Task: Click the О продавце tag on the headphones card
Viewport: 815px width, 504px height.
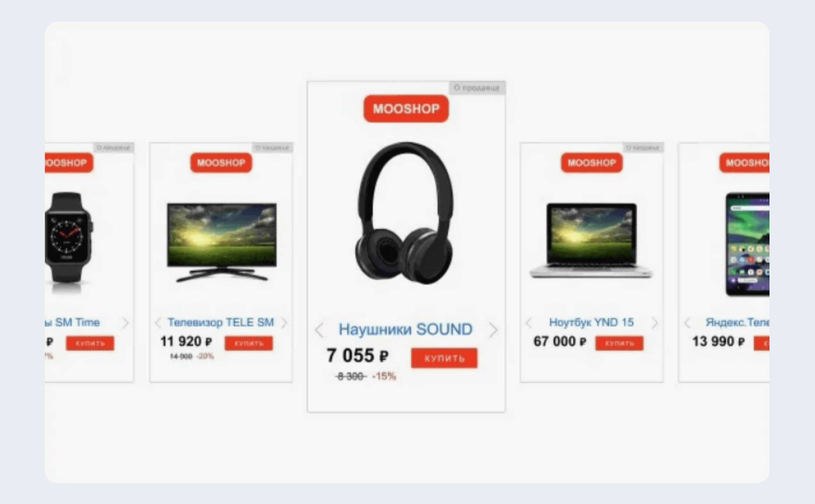Action: coord(477,88)
